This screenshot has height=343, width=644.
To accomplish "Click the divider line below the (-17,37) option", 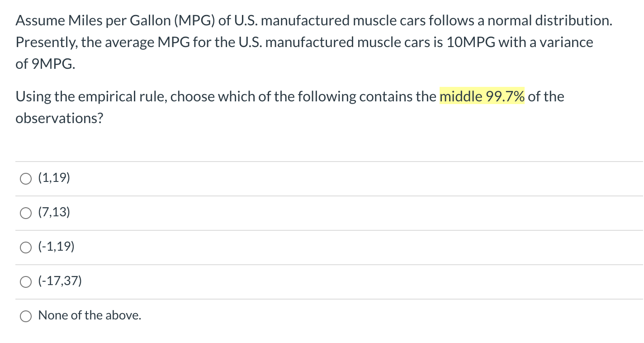I will 322,299.
